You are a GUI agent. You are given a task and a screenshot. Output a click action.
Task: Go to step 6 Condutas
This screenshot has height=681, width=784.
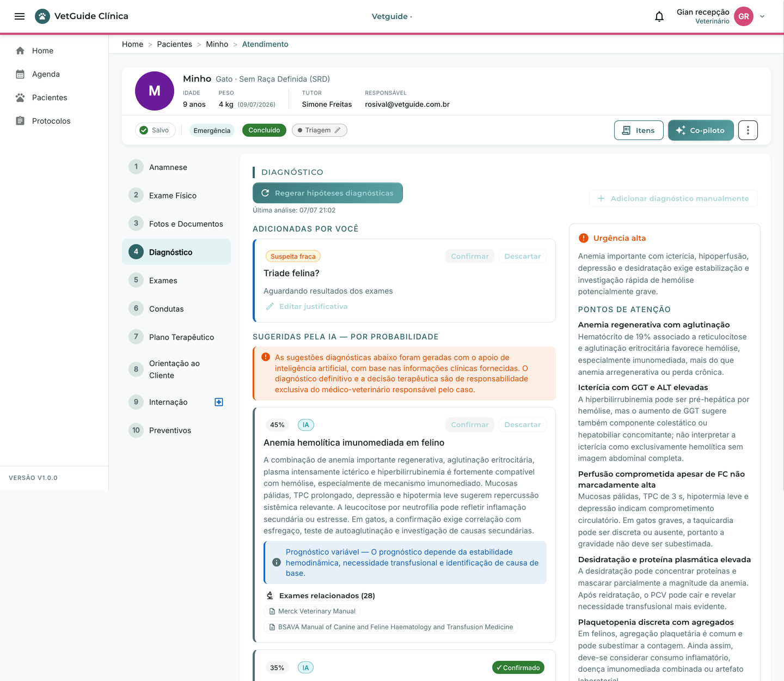click(x=176, y=309)
